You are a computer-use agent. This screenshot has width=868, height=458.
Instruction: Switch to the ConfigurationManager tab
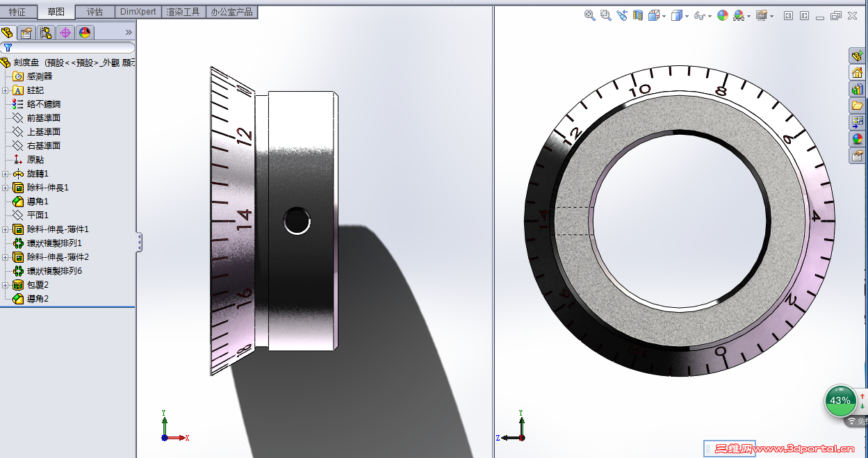click(46, 33)
